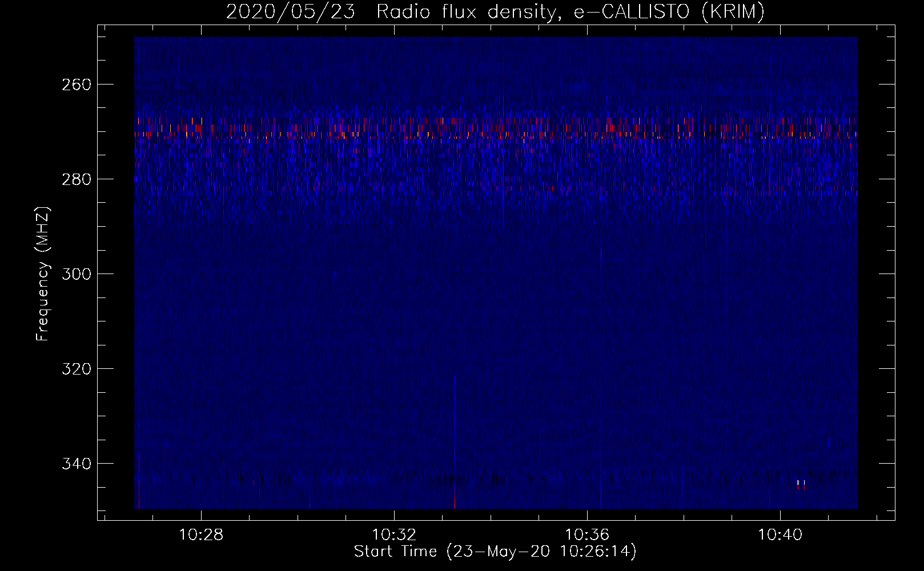Click the 10:28 time tick label

tap(201, 535)
